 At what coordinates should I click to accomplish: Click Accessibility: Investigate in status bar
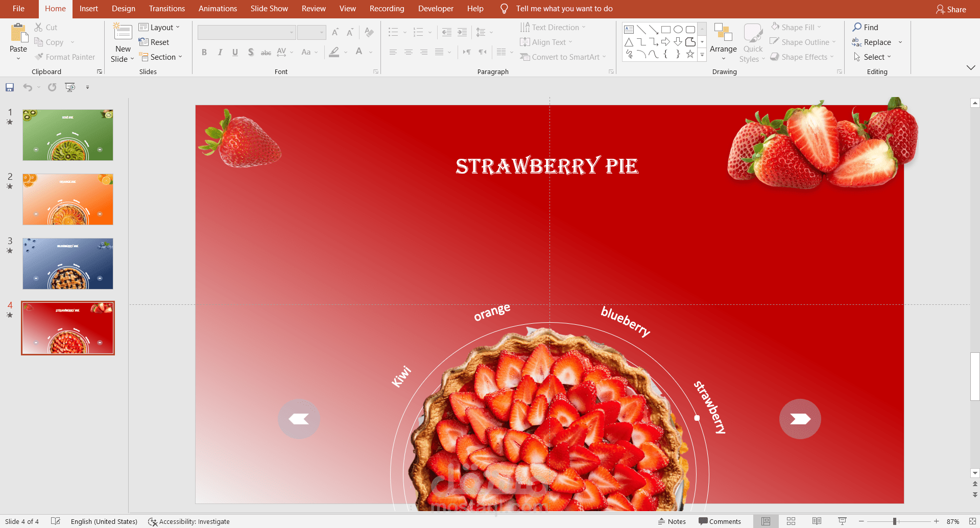(189, 521)
